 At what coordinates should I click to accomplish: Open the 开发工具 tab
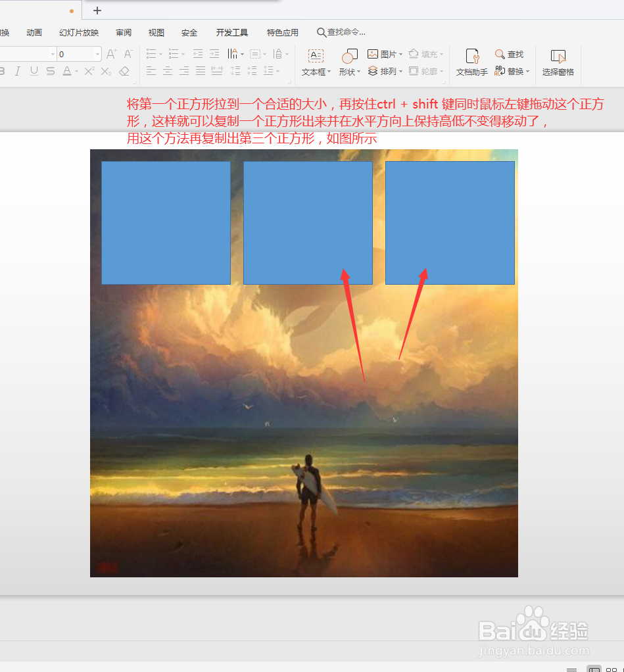coord(232,33)
